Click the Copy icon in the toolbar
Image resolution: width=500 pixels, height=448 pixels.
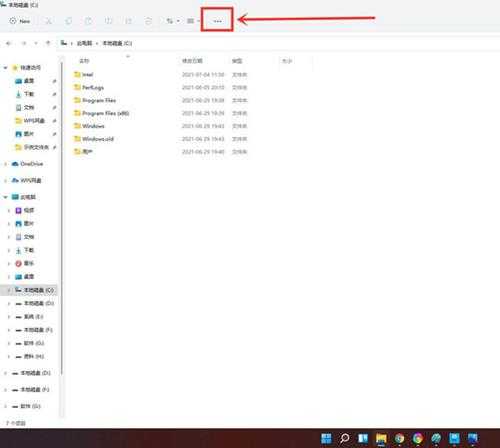pyautogui.click(x=69, y=21)
